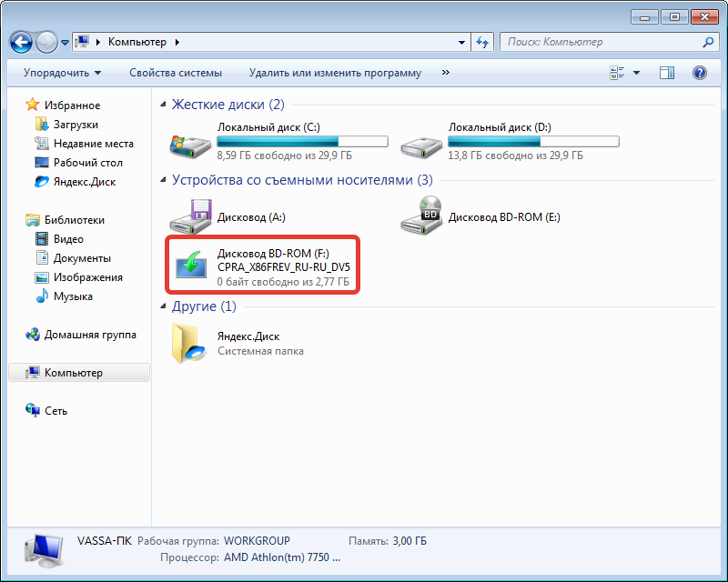Open the Упорядочить menu
The image size is (728, 582).
pos(62,73)
